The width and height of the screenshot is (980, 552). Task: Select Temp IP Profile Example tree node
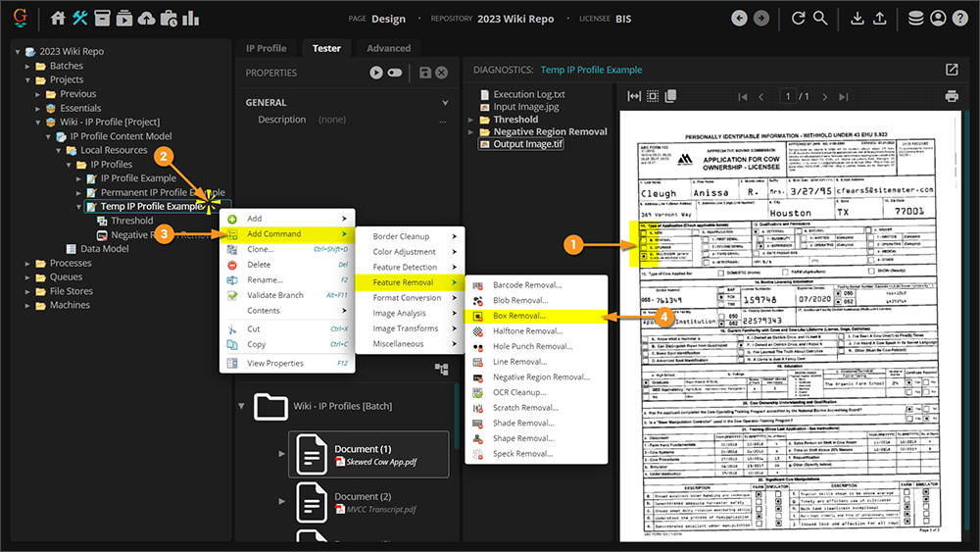pos(152,206)
